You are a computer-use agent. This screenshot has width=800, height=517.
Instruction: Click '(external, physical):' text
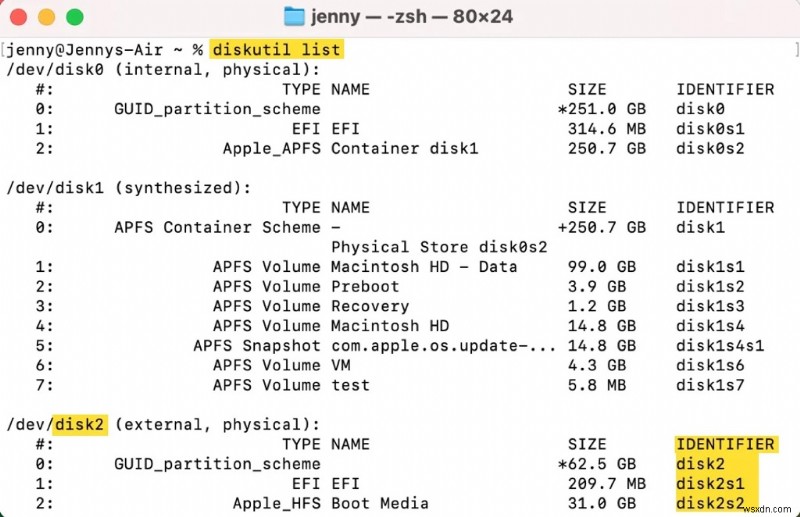pos(217,425)
